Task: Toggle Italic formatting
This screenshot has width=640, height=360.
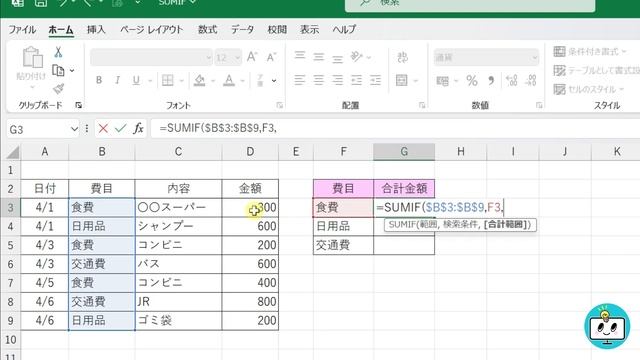Action: coord(118,80)
